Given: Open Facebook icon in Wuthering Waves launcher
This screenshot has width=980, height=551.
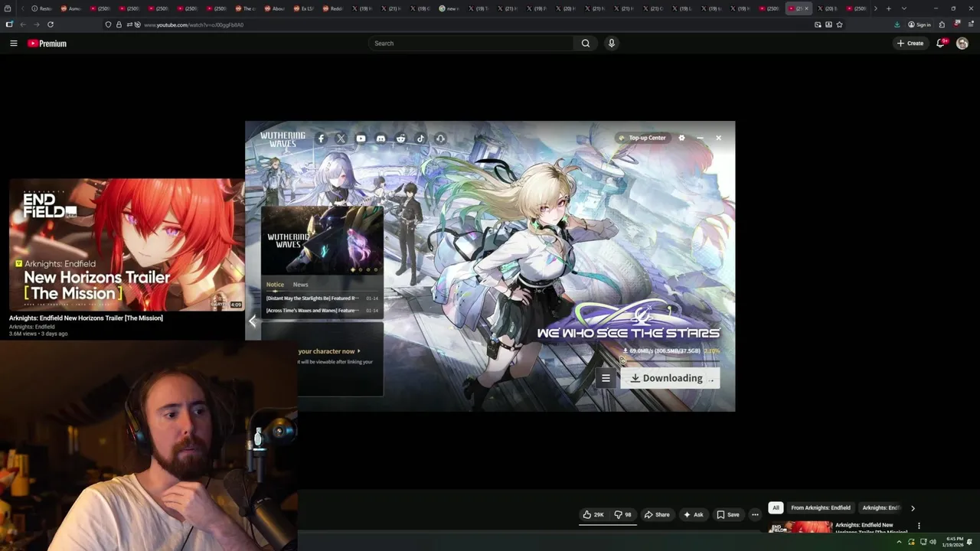Looking at the screenshot, I should click(x=321, y=139).
